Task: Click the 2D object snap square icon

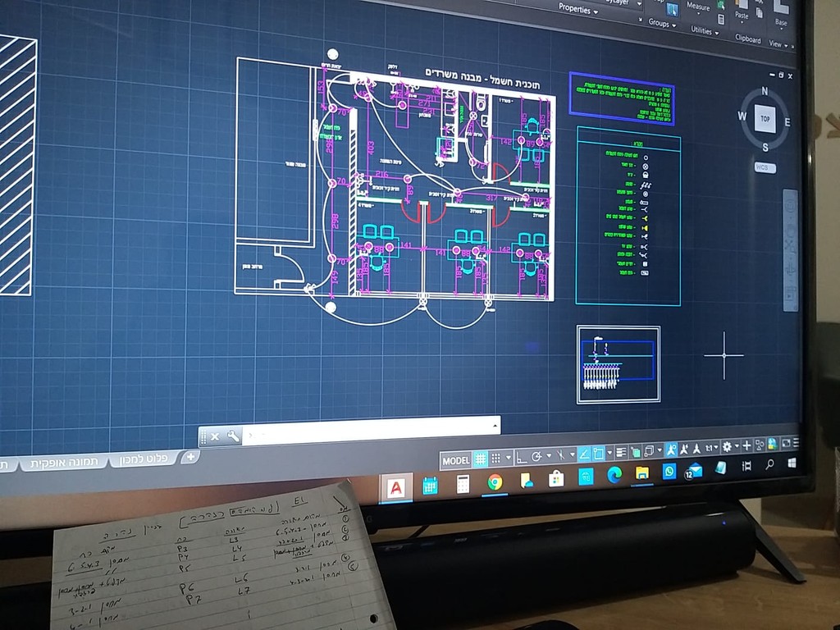Action: (598, 454)
